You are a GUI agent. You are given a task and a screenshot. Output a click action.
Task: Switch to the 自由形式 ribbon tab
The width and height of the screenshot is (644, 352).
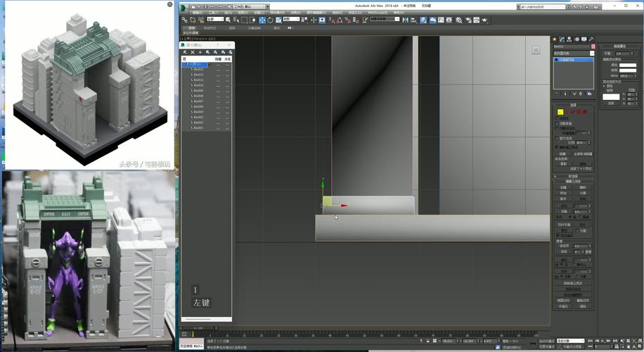(x=210, y=28)
